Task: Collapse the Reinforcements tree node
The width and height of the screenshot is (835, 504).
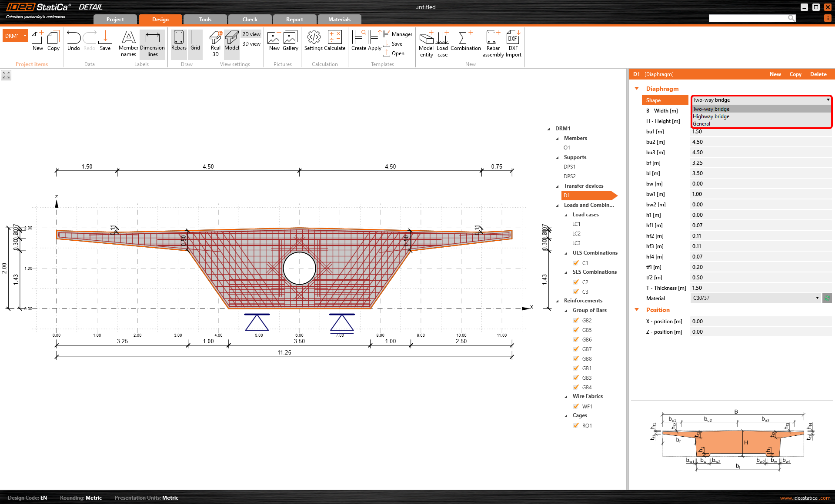Action: (x=558, y=301)
